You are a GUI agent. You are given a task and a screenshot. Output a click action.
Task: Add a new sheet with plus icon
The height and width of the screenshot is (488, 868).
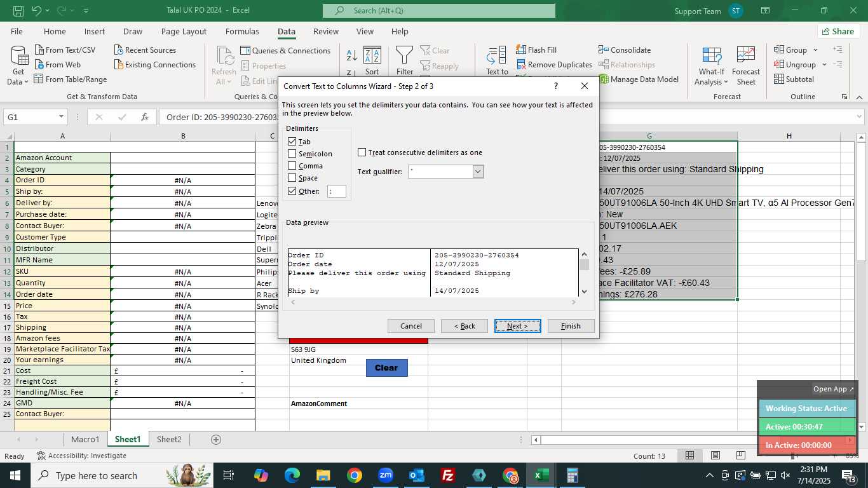point(215,440)
